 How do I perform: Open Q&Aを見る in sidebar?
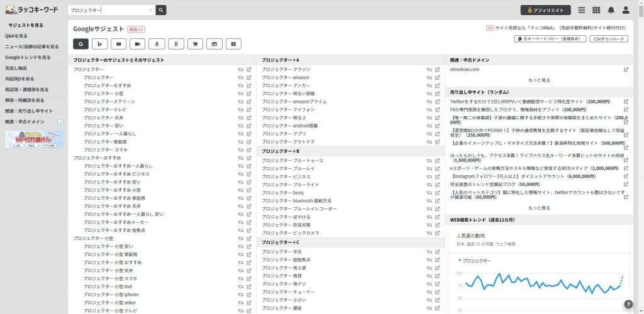(16, 36)
